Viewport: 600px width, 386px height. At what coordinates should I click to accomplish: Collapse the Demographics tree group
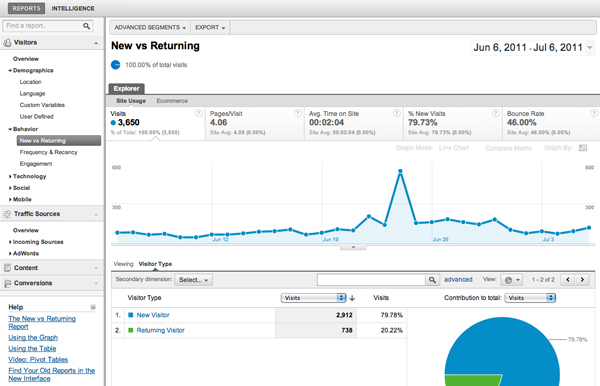click(x=10, y=71)
